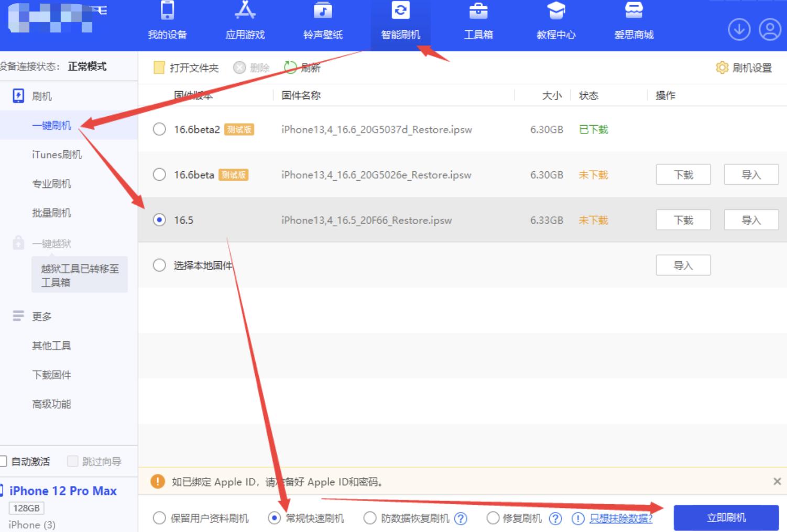Expand the 更多 sidebar section
787x532 pixels.
pyautogui.click(x=40, y=316)
